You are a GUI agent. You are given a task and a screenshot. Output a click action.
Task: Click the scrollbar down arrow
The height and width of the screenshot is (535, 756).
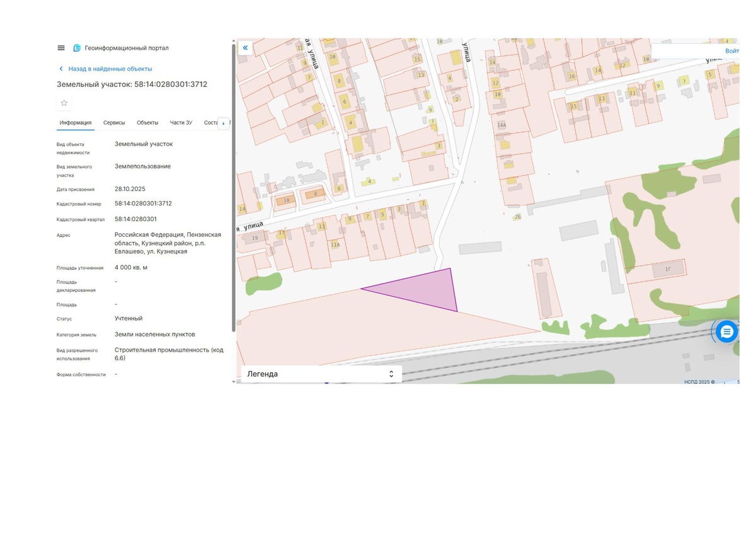click(x=234, y=382)
